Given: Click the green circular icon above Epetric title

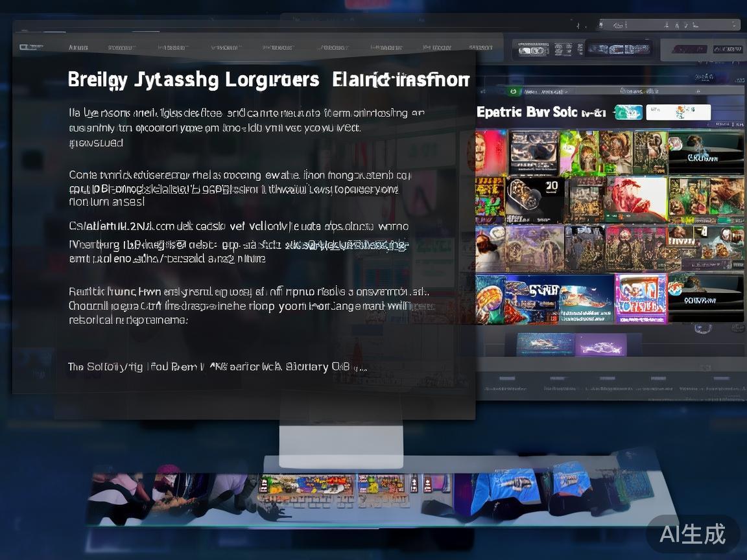Looking at the screenshot, I should [x=512, y=93].
